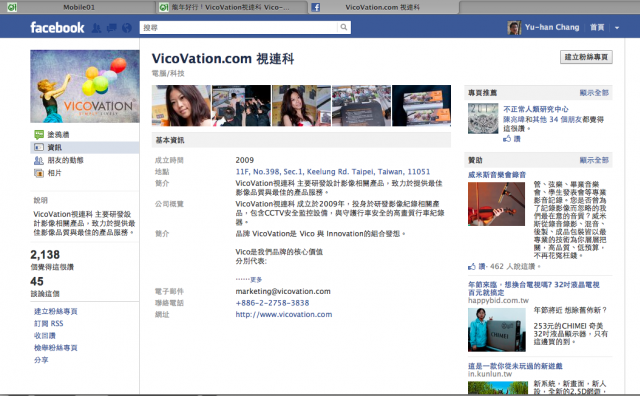Screen dimensions: 640x396
Task: Open Keelung Rd. Taipei address link
Action: [333, 171]
